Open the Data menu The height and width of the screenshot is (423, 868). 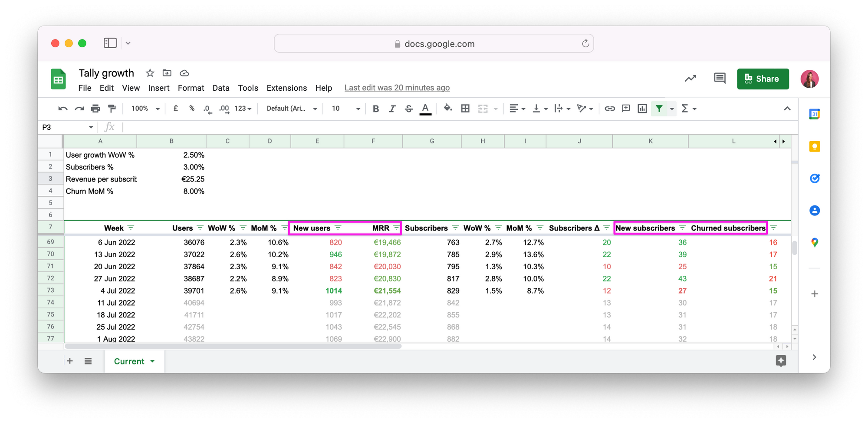coord(221,88)
